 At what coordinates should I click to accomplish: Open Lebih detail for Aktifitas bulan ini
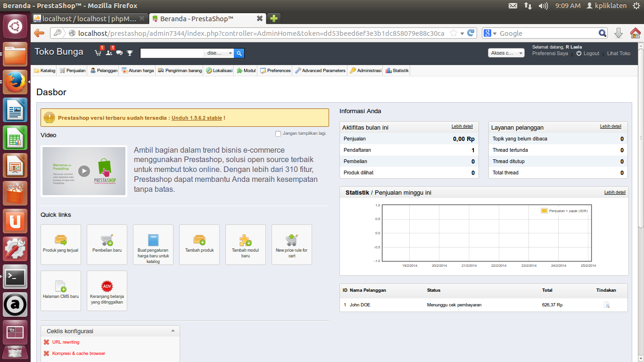[462, 126]
